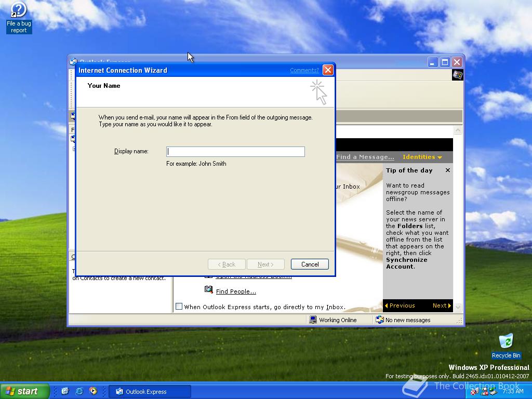
Task: Click the Show Desktop quick launch icon
Action: [x=65, y=391]
